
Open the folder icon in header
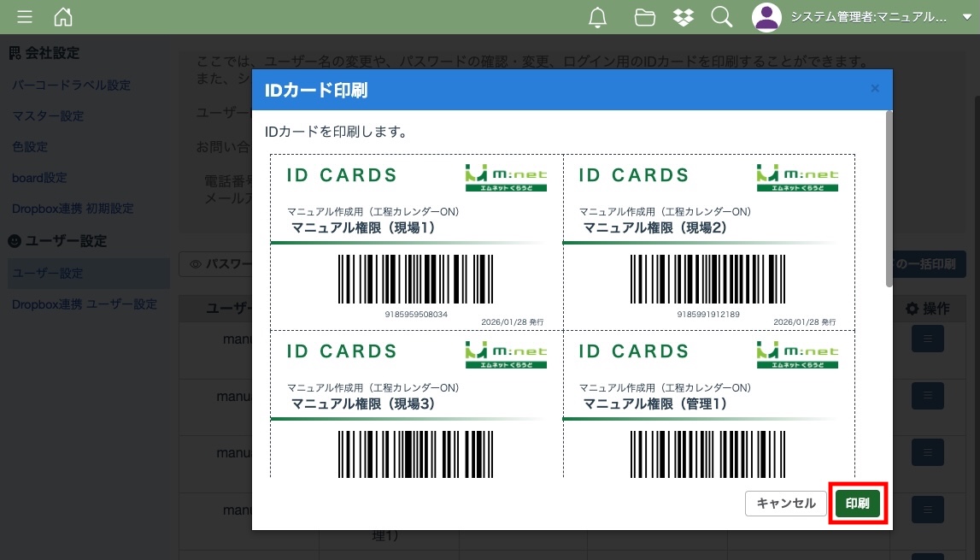(645, 17)
